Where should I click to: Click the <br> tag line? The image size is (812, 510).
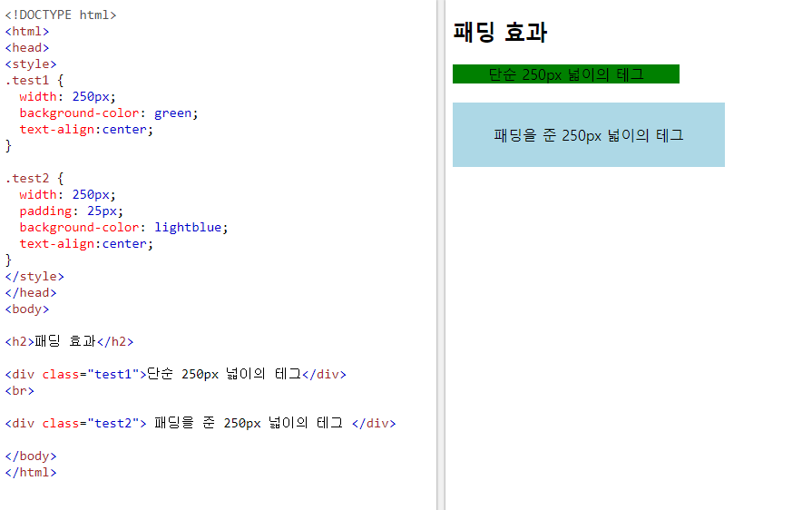tap(20, 391)
